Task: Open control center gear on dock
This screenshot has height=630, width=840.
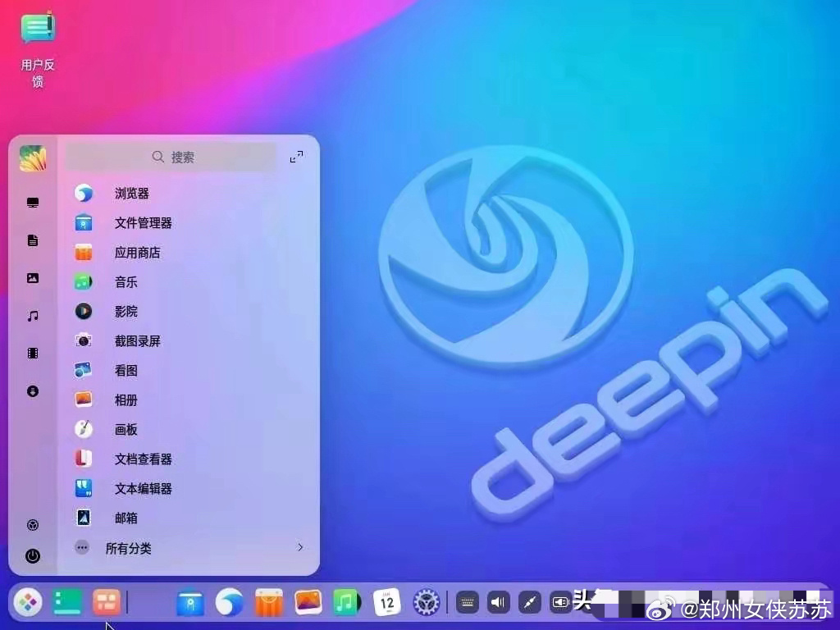Action: coord(427,602)
